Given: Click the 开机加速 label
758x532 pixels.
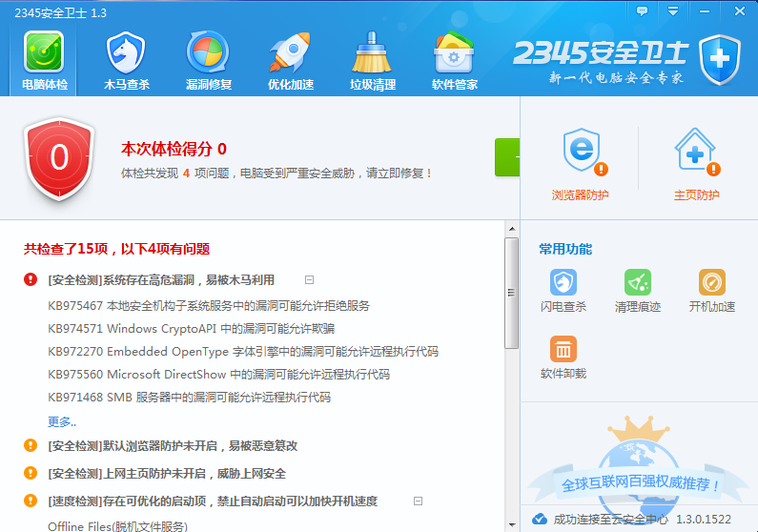Looking at the screenshot, I should coord(712,306).
